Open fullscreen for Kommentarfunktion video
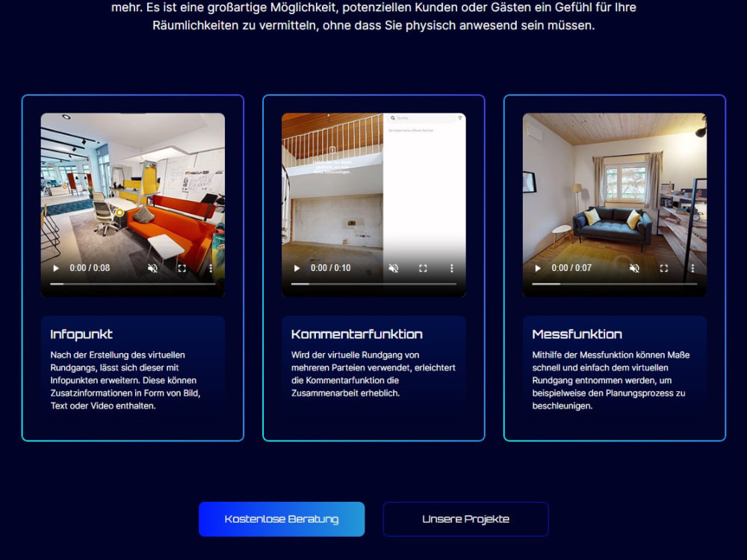 tap(423, 268)
